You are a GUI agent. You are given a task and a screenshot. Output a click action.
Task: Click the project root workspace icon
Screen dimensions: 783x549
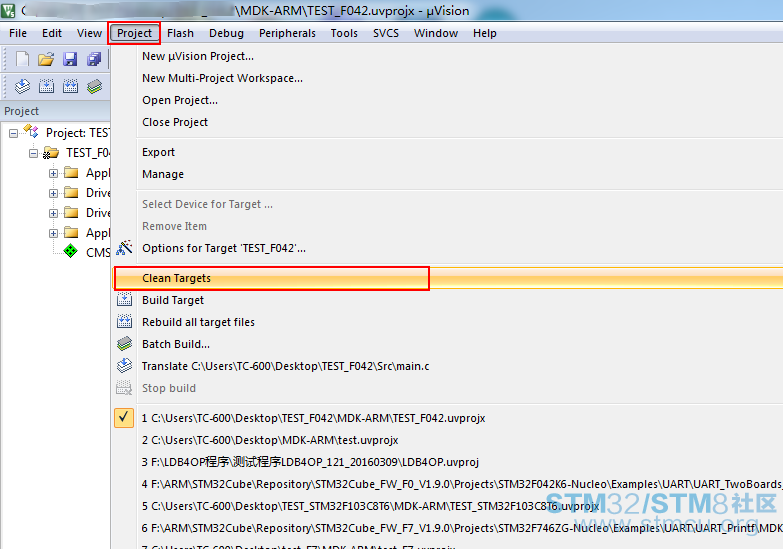[x=31, y=132]
